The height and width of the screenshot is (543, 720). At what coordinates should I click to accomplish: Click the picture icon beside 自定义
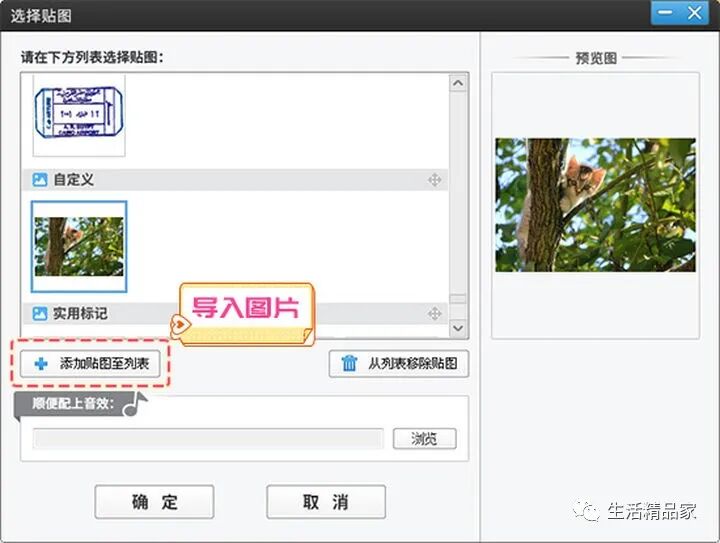point(40,179)
